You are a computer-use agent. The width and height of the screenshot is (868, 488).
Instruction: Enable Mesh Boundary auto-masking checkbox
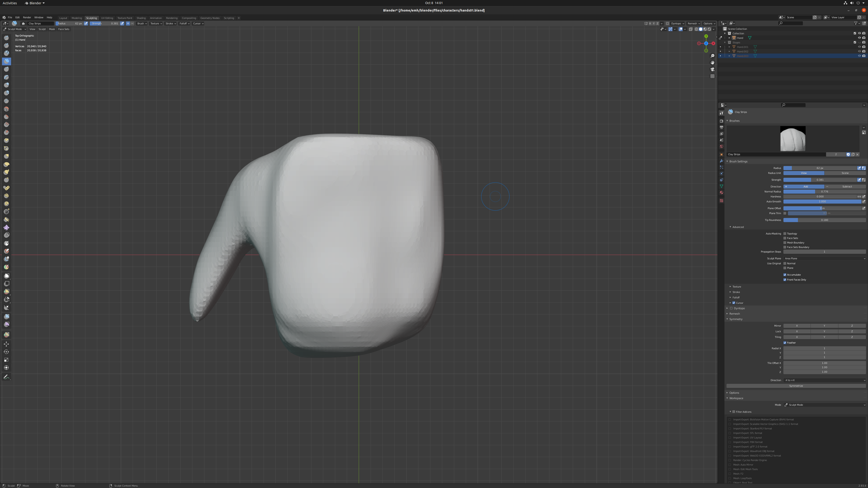[x=785, y=242]
